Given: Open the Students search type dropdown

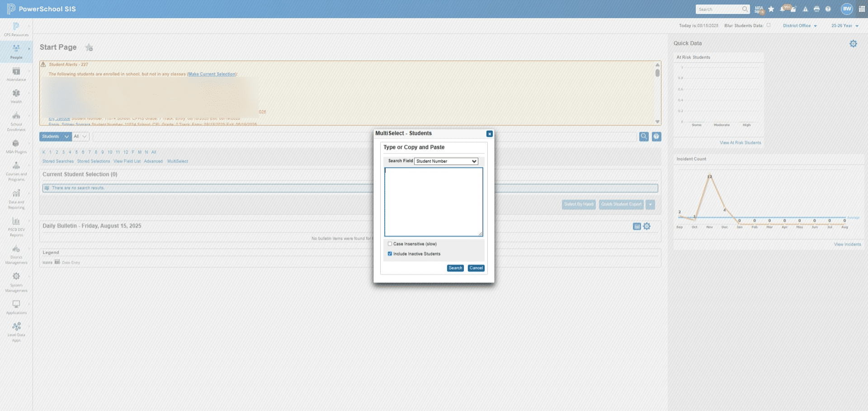Looking at the screenshot, I should tap(56, 136).
